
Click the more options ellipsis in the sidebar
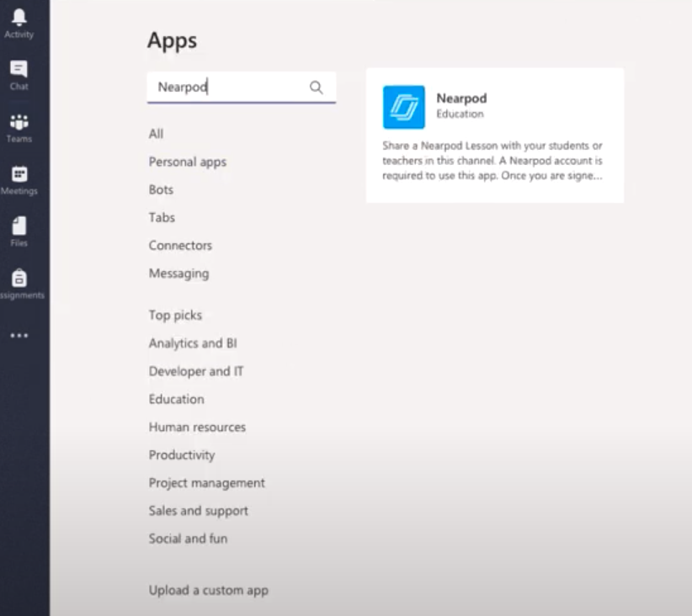click(x=20, y=334)
